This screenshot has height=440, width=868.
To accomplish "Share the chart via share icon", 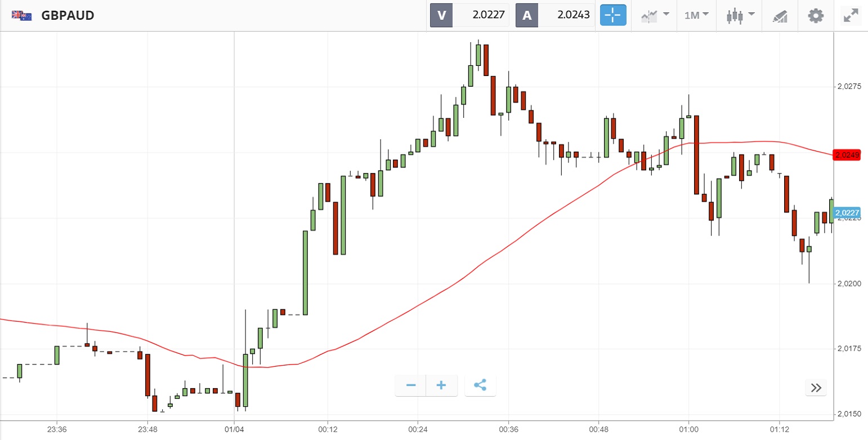I will pyautogui.click(x=480, y=385).
